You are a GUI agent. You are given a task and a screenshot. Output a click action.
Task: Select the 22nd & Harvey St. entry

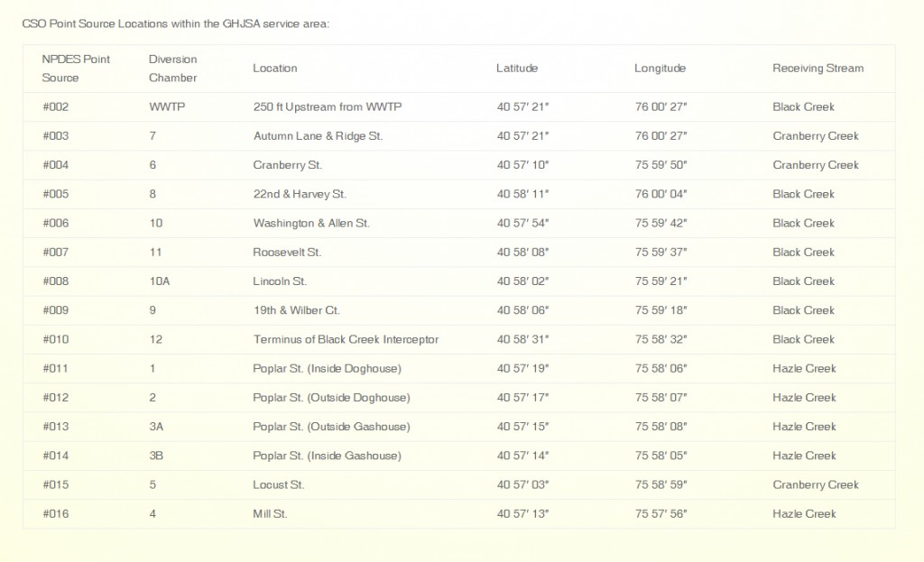pos(300,194)
